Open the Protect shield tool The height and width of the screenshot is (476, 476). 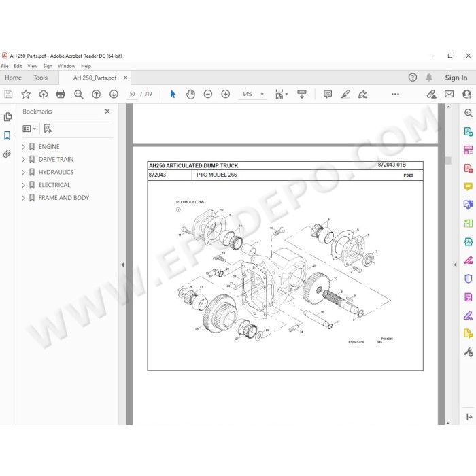(469, 279)
